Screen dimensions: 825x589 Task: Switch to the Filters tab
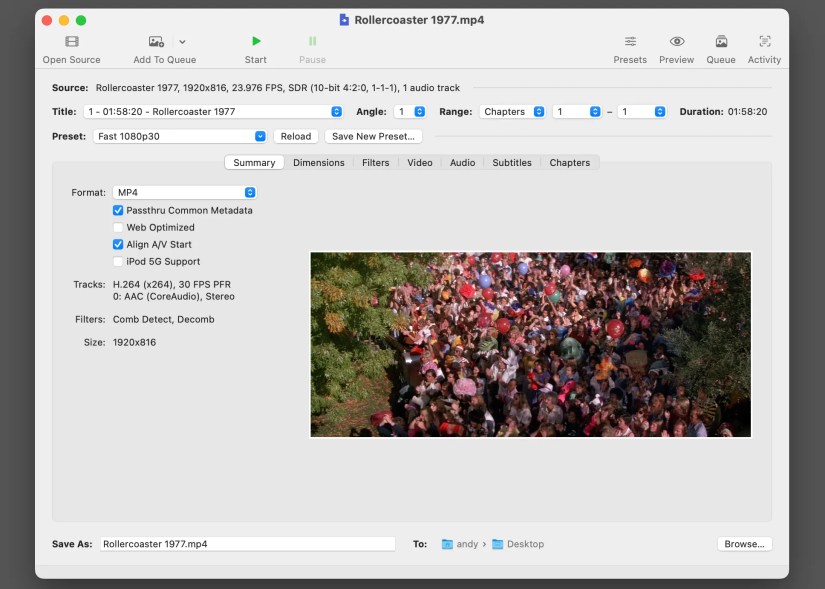coord(376,163)
